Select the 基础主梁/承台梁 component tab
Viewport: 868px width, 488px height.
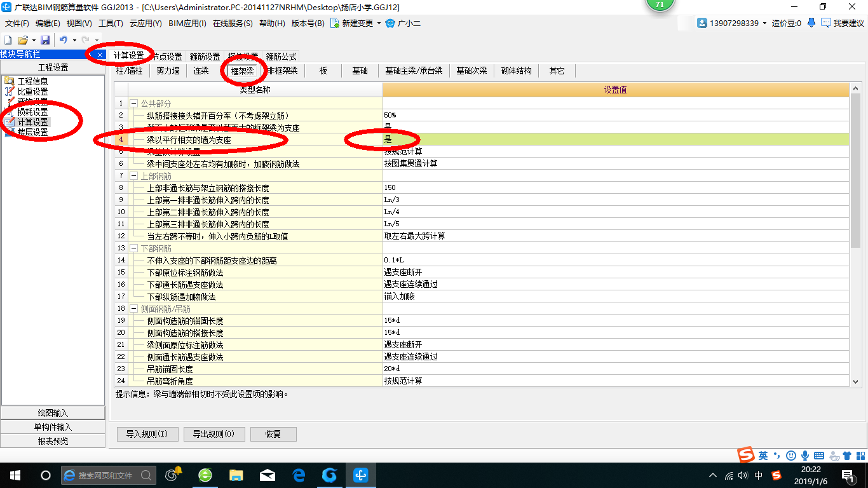[x=414, y=71]
